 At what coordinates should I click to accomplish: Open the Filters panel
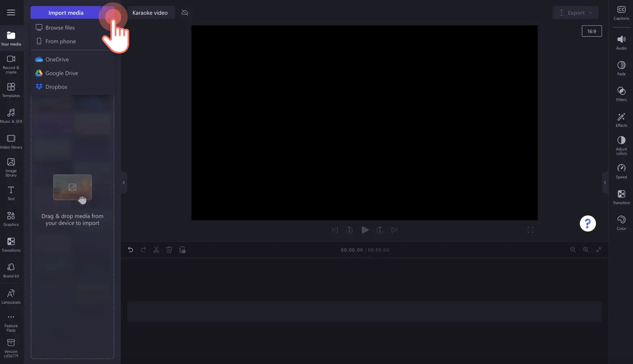tap(621, 93)
